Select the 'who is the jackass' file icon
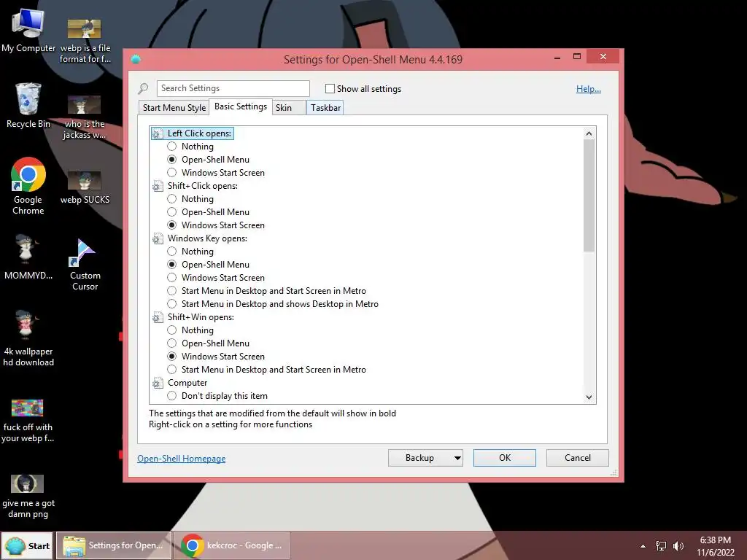 (85, 117)
